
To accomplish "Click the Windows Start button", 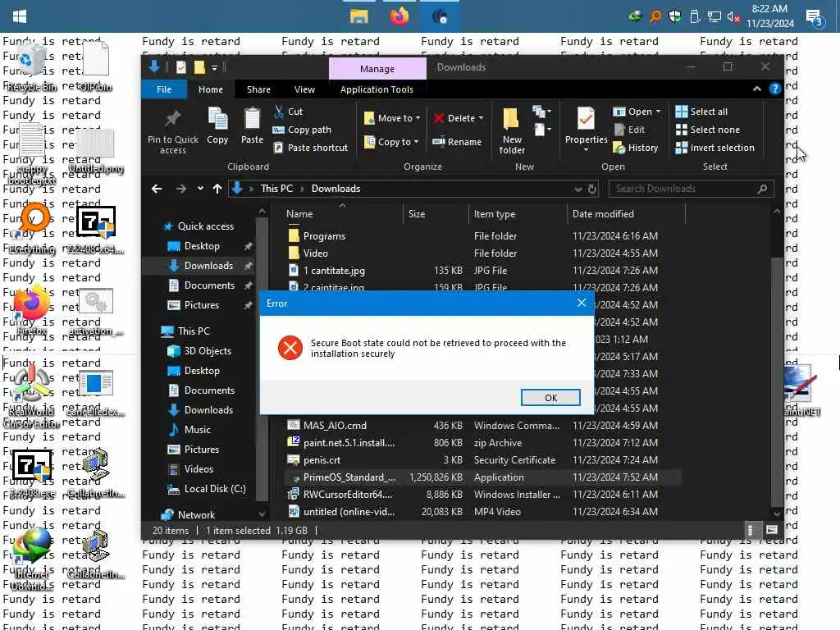I will point(20,16).
